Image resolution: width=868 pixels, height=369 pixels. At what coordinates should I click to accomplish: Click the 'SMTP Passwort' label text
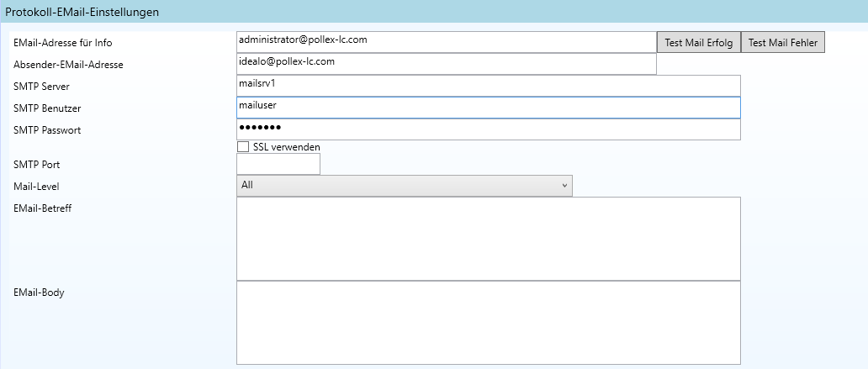pos(47,130)
